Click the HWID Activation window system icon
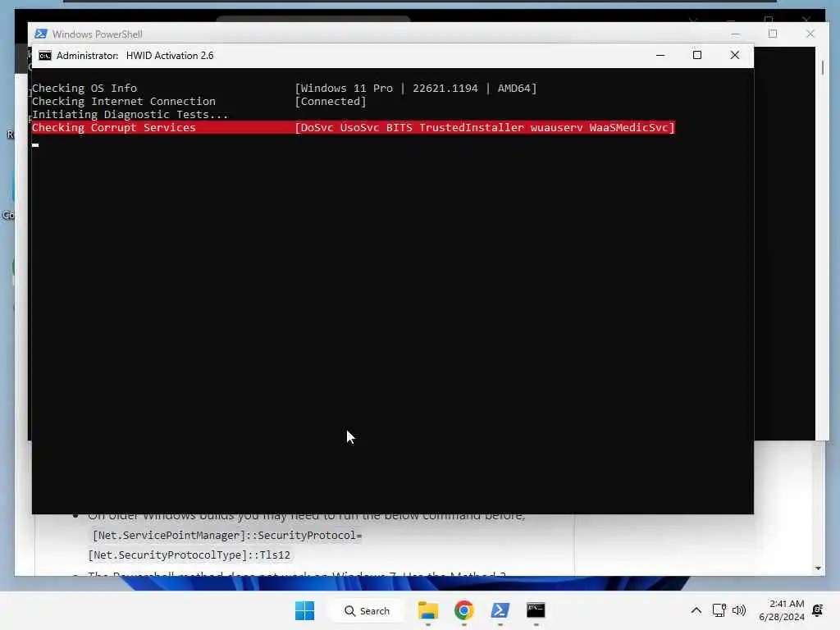Screen dimensions: 840x630 [x=45, y=56]
